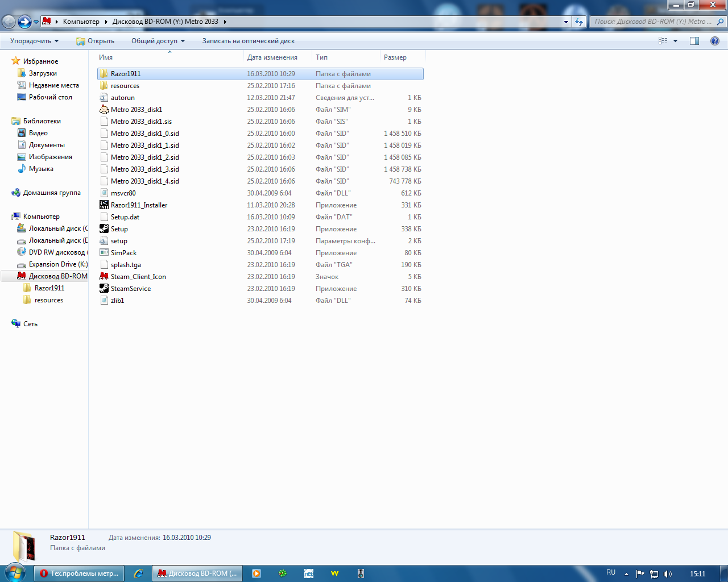The height and width of the screenshot is (582, 728).
Task: Click the RU language indicator in tray
Action: [611, 573]
